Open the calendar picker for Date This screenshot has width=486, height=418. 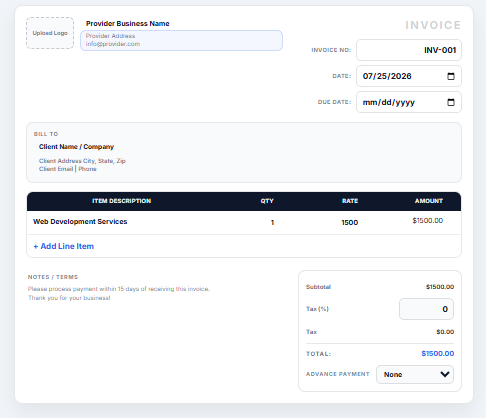pos(451,76)
